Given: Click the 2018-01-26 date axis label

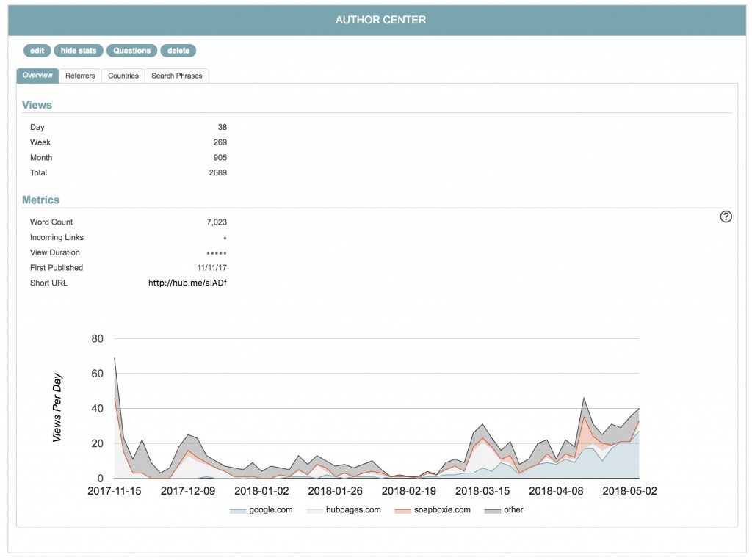Looking at the screenshot, I should tap(335, 491).
